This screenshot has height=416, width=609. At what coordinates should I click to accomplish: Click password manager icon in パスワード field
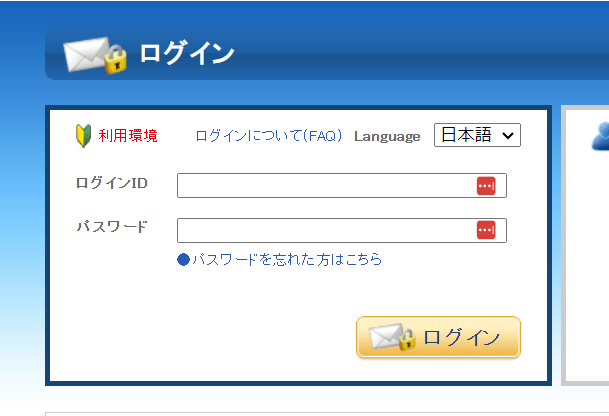[486, 230]
